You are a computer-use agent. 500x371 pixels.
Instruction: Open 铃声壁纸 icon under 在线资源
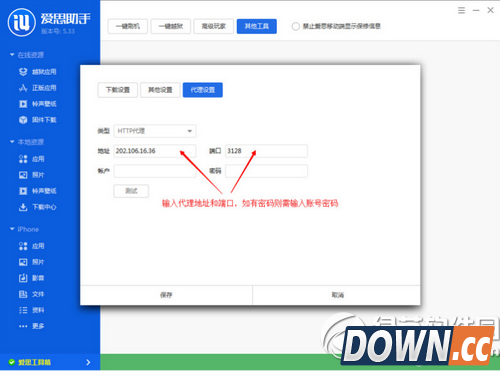point(23,104)
